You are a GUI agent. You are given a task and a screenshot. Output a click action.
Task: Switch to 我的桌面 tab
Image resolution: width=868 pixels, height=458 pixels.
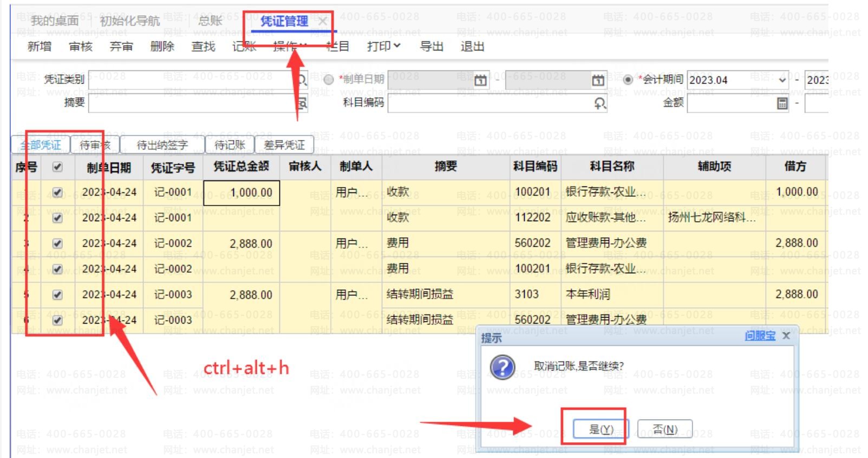[55, 21]
